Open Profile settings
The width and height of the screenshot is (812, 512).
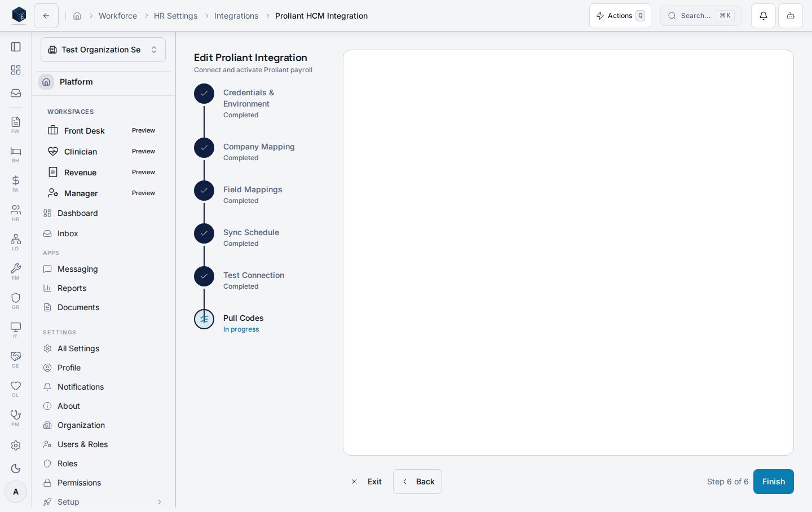click(103, 368)
